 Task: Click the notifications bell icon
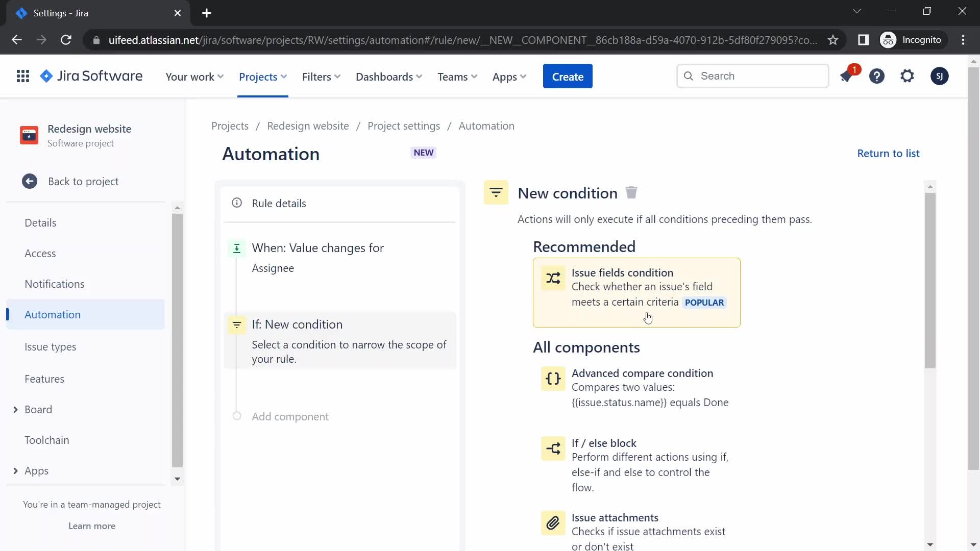tap(847, 76)
